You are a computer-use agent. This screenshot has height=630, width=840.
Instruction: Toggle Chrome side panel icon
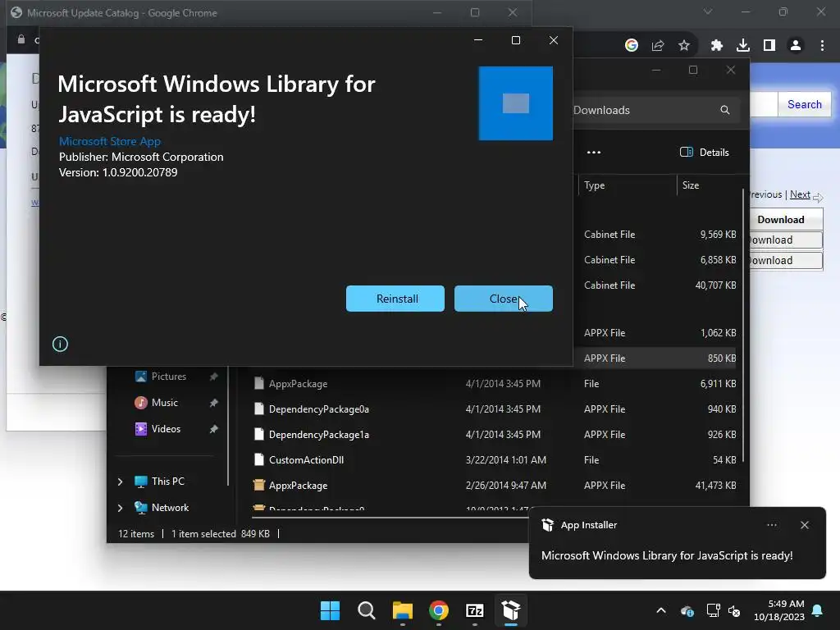(769, 46)
